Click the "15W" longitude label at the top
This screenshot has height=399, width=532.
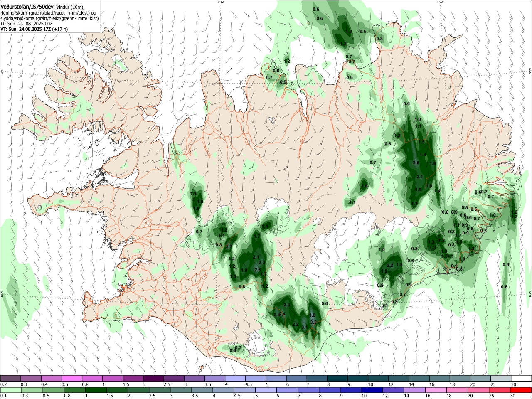(440, 2)
